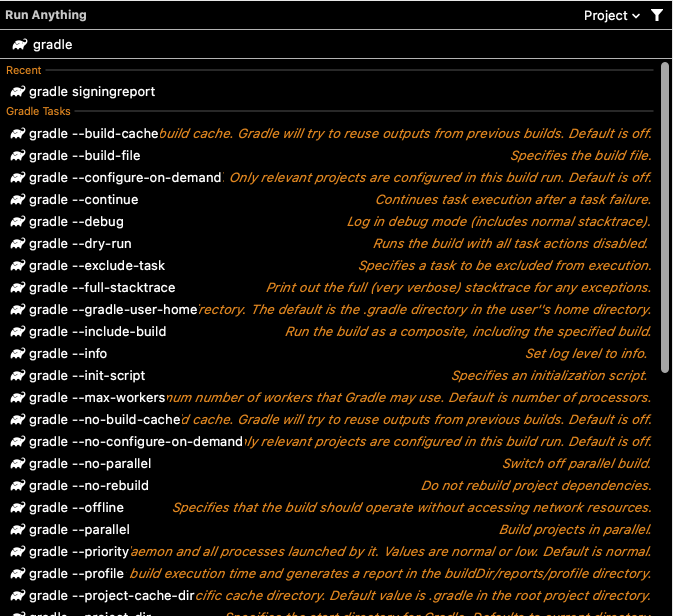Select gradle --dry-run task
This screenshot has height=616, width=673.
(x=330, y=243)
